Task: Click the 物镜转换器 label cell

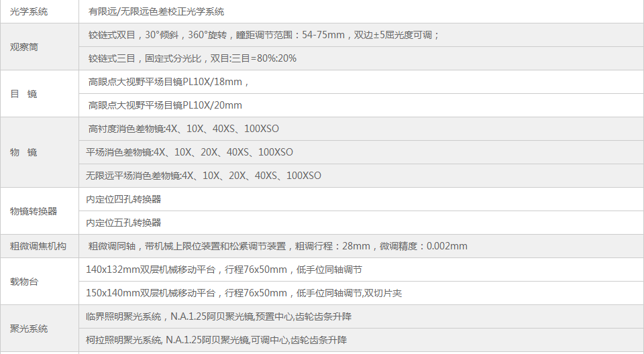Action: 34,211
